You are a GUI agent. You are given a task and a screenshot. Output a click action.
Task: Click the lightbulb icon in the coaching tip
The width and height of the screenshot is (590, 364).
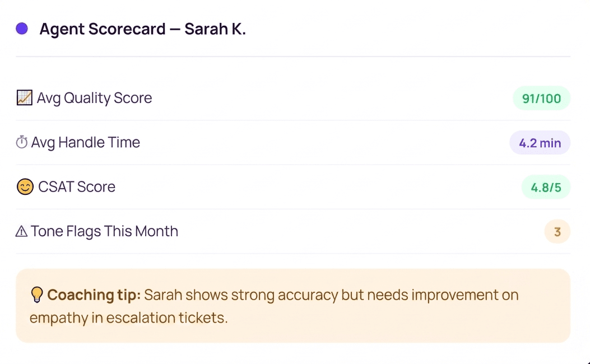point(37,295)
